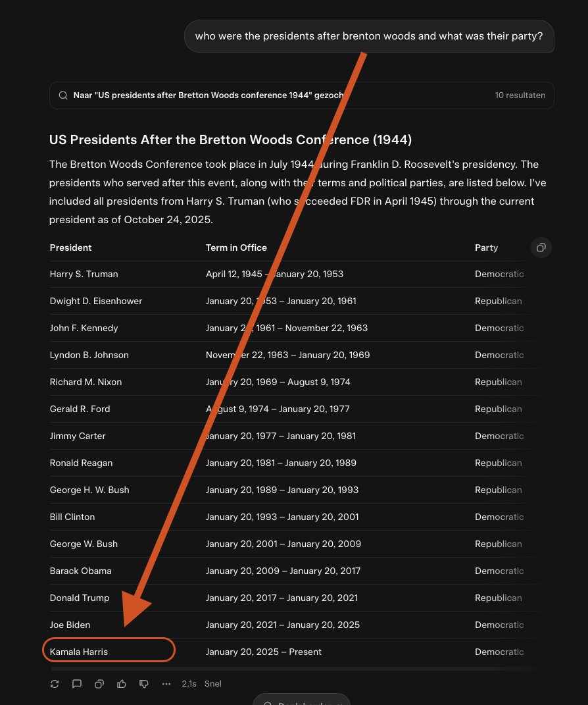Give the response a thumbs up
588x705 pixels.
coord(122,684)
